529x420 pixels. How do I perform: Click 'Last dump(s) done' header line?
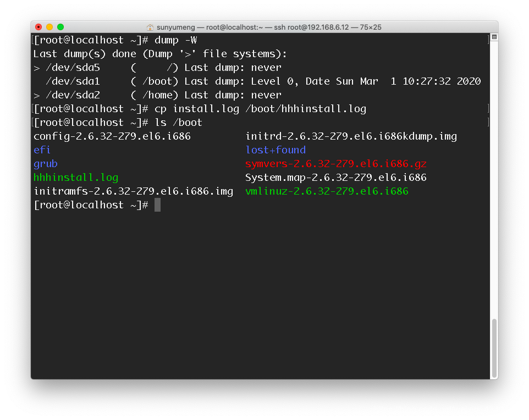pyautogui.click(x=160, y=54)
